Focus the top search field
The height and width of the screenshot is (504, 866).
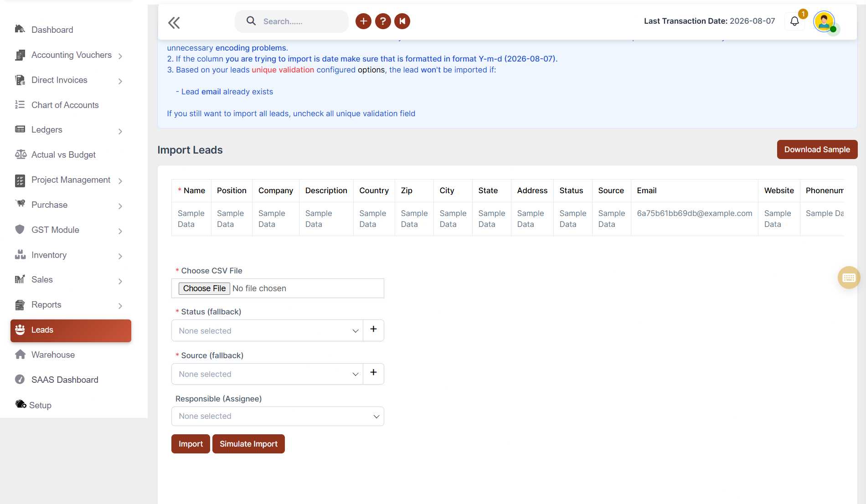click(x=292, y=21)
